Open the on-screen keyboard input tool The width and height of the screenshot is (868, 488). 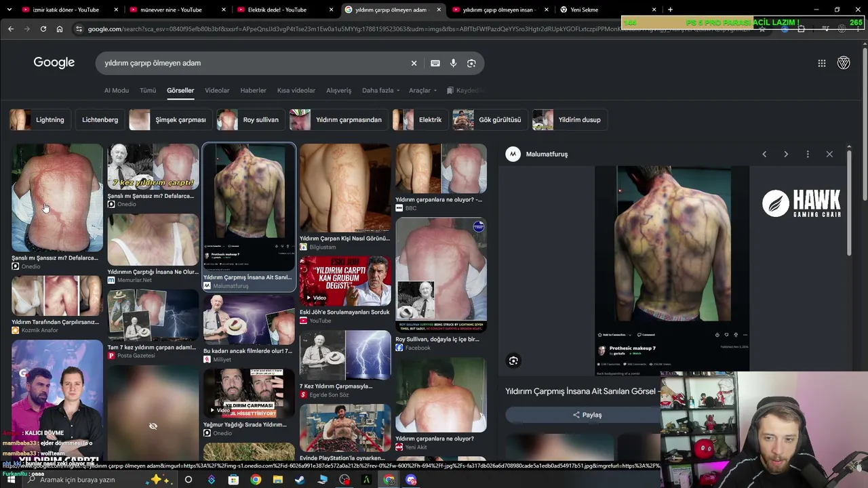[435, 63]
